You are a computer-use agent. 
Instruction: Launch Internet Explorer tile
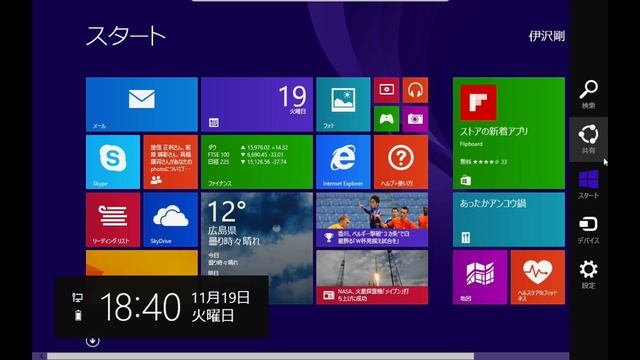(x=343, y=162)
